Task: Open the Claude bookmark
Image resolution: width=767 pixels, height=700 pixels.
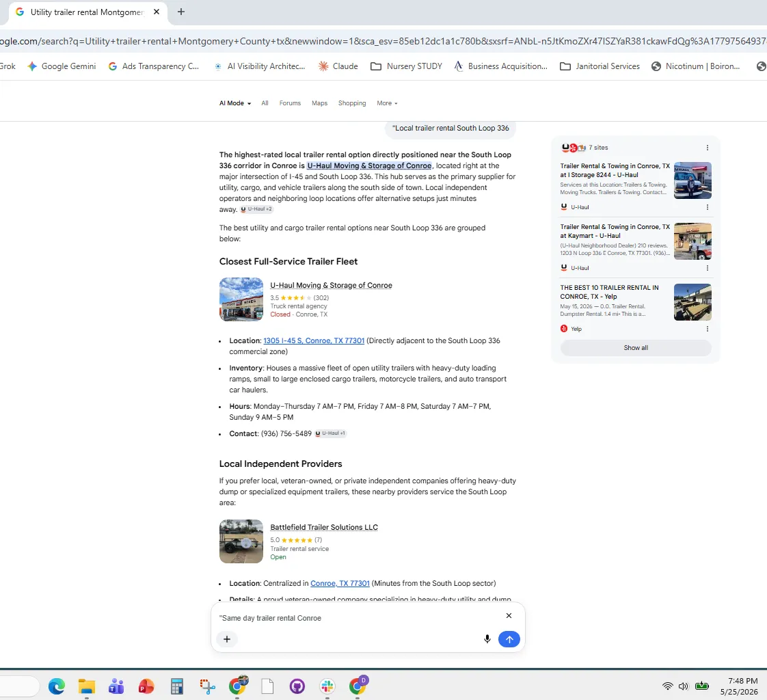Action: pyautogui.click(x=338, y=66)
